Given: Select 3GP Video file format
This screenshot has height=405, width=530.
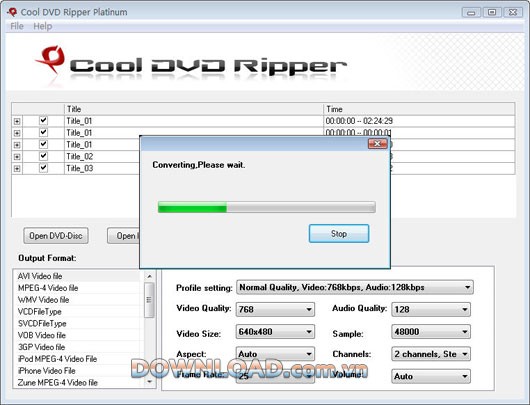Looking at the screenshot, I should (x=77, y=347).
